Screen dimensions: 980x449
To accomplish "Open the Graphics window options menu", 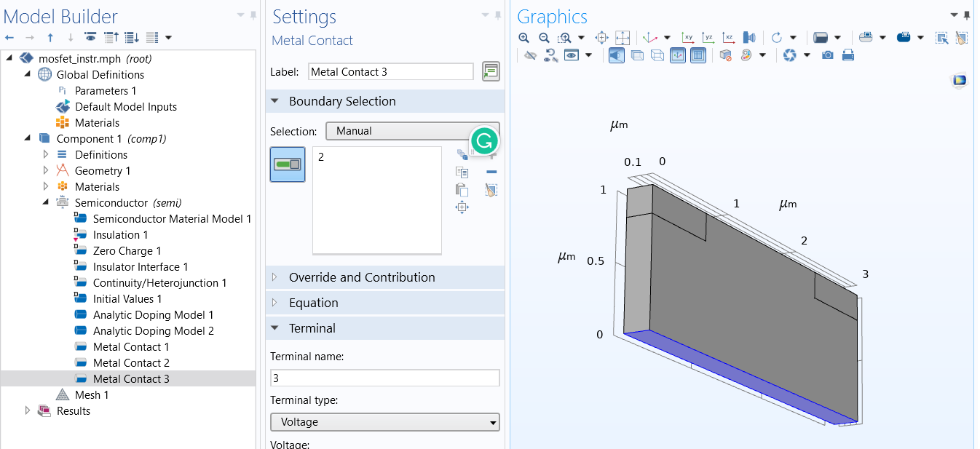I will (954, 15).
